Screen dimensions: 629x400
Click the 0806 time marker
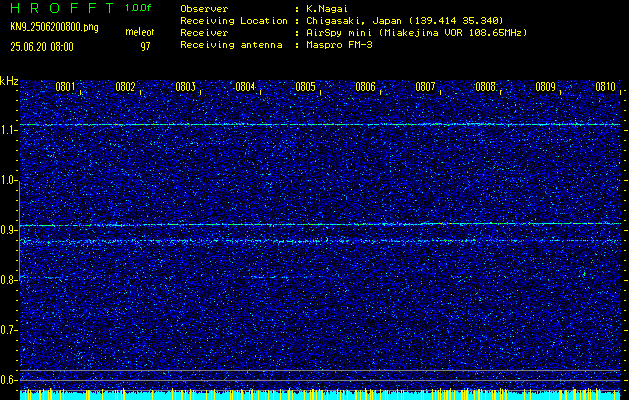point(365,87)
